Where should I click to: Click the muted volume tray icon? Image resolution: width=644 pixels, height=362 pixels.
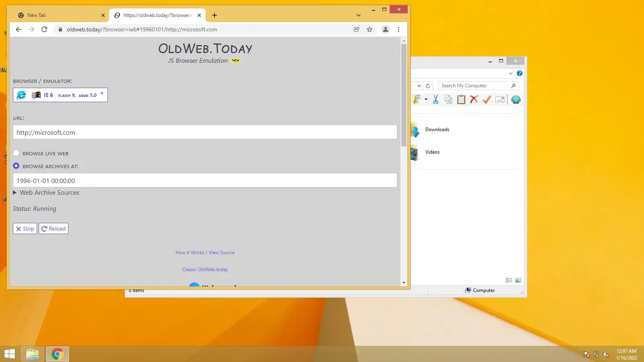pyautogui.click(x=606, y=354)
